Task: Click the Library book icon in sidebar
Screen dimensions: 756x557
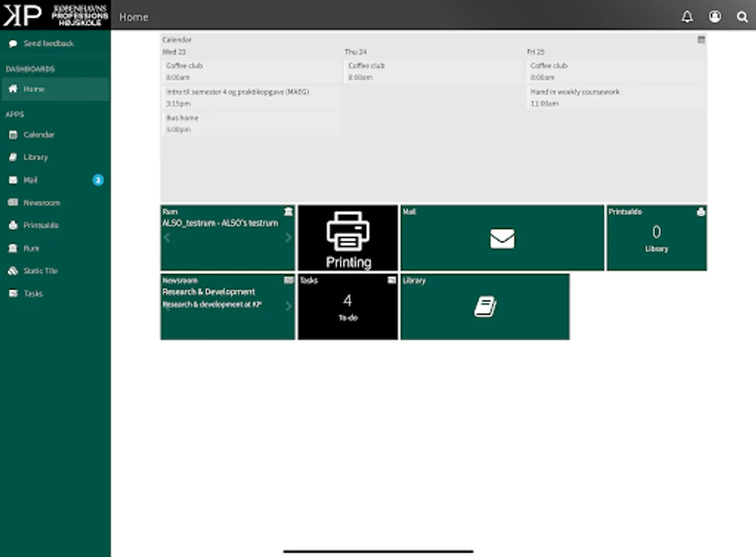Action: click(13, 157)
